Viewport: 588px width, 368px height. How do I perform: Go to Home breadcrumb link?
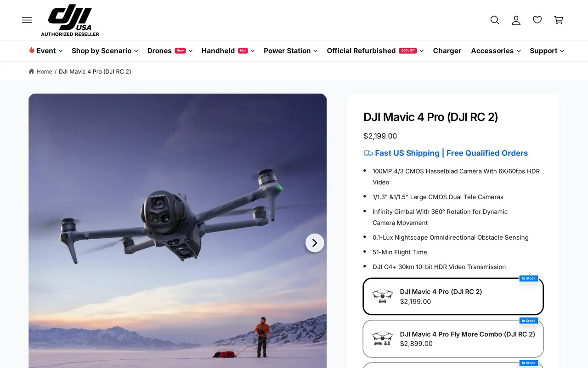tap(44, 71)
